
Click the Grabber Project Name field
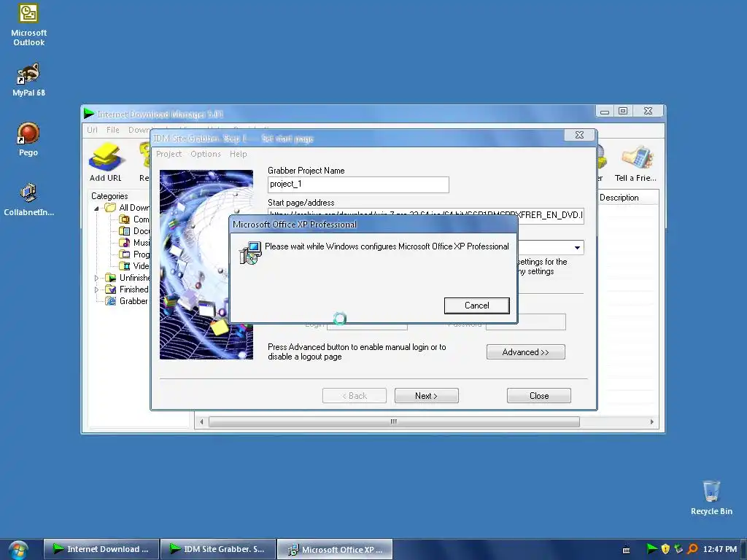[x=358, y=184]
